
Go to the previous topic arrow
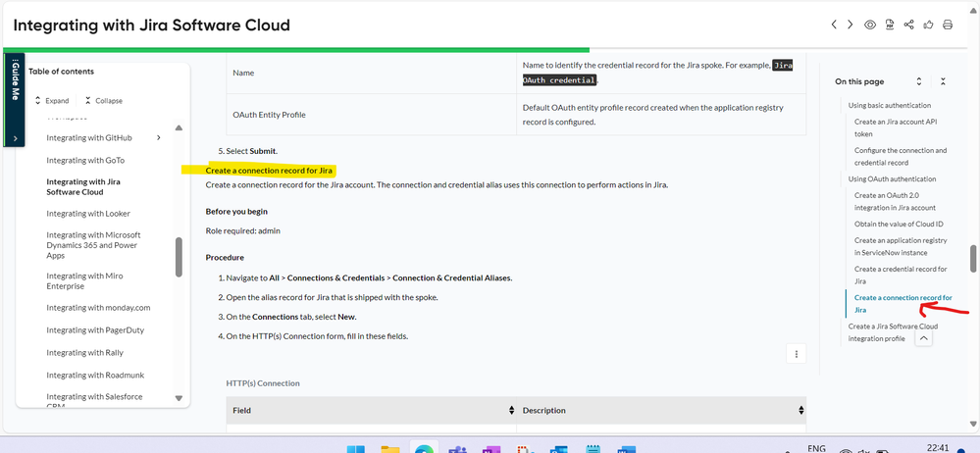[x=834, y=25]
